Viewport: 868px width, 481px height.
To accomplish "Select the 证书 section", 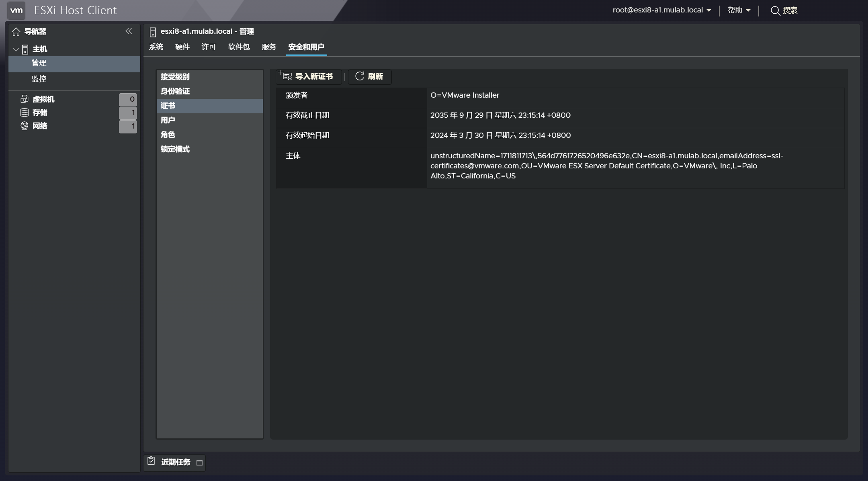I will (210, 106).
